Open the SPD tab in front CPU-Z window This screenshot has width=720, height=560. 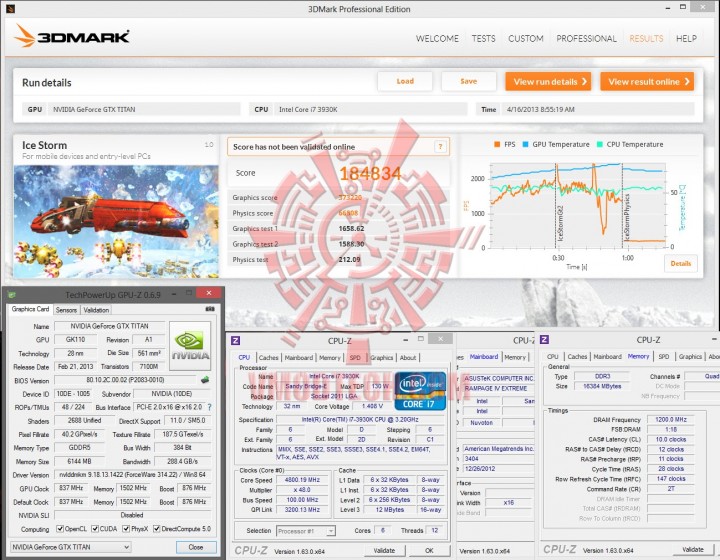[x=355, y=358]
